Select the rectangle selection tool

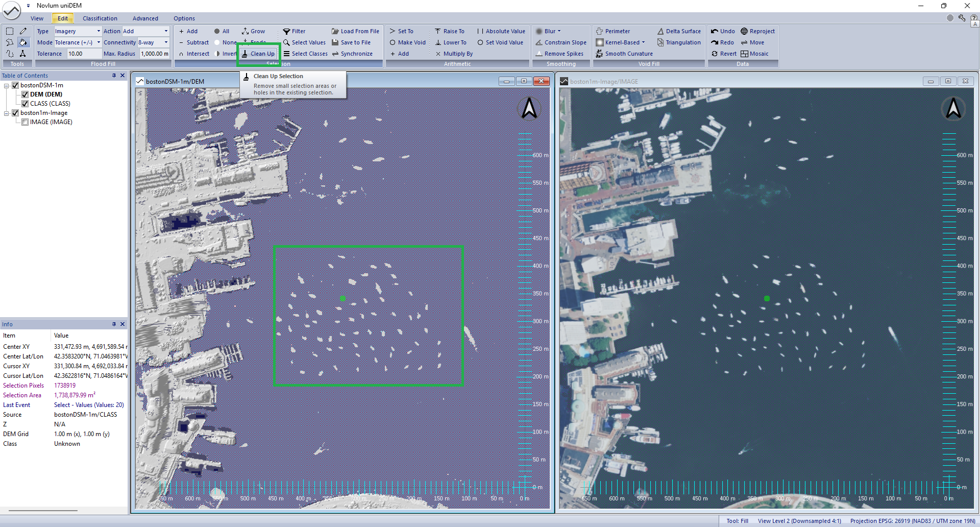(x=10, y=31)
